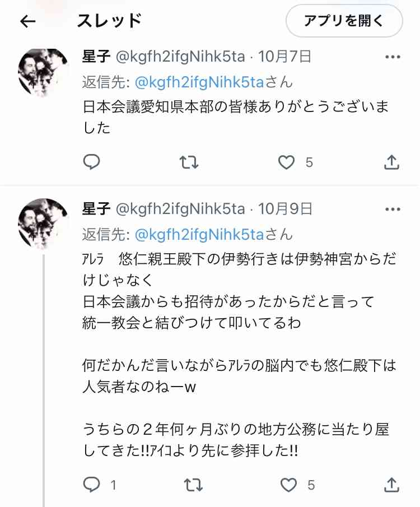Like the 10月9日 tweet

coord(288,485)
